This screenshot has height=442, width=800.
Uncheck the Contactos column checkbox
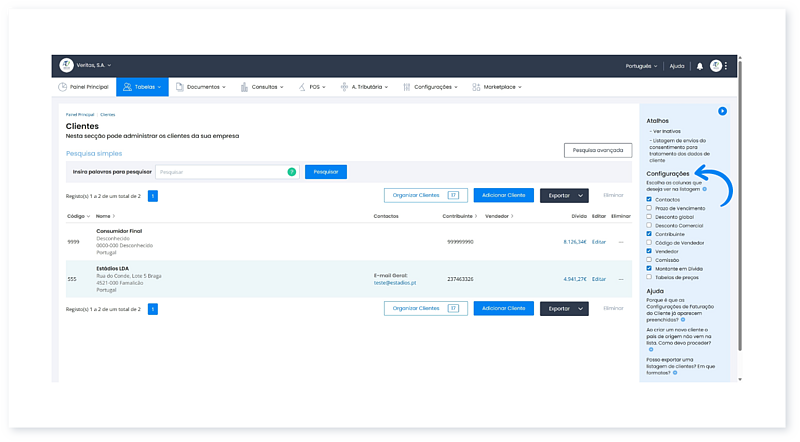coord(649,199)
